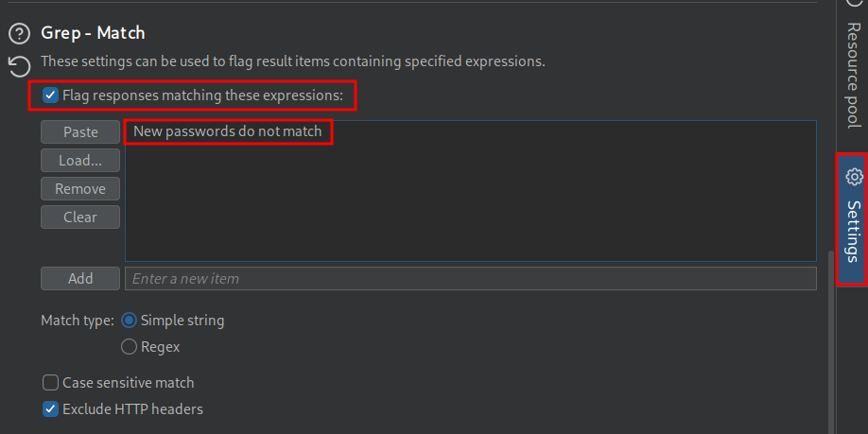Disable Exclude HTTP headers checkbox
The height and width of the screenshot is (434, 868).
[51, 409]
